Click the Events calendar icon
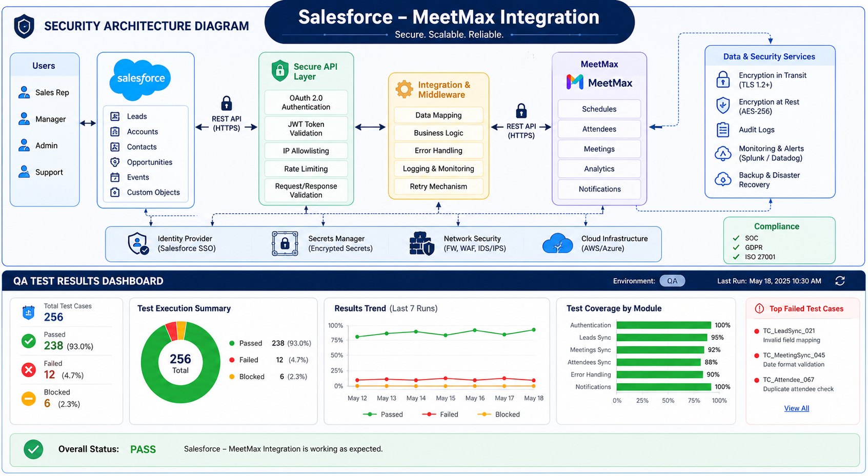 coord(115,177)
